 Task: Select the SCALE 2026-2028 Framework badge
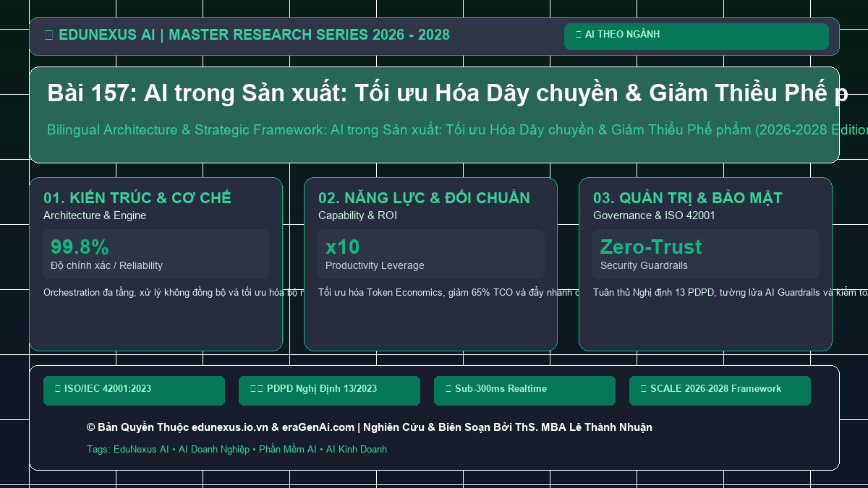[720, 390]
